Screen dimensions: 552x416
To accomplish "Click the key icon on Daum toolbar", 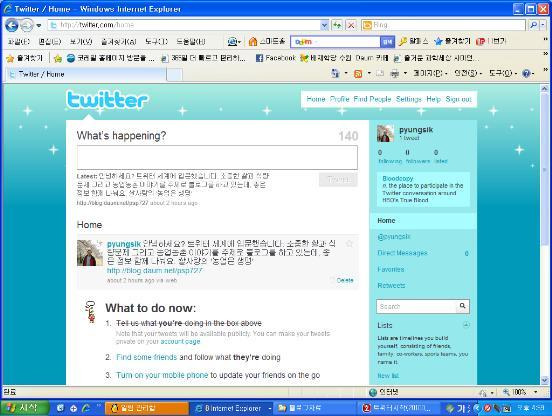I will click(x=403, y=42).
